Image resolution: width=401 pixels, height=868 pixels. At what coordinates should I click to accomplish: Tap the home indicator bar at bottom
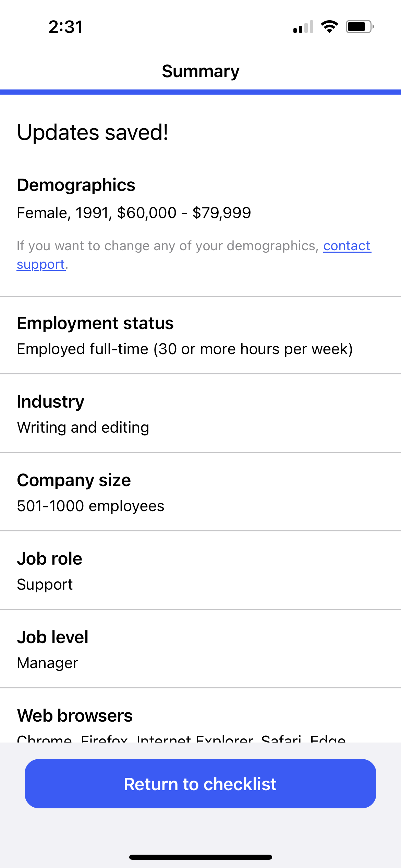[x=200, y=857]
